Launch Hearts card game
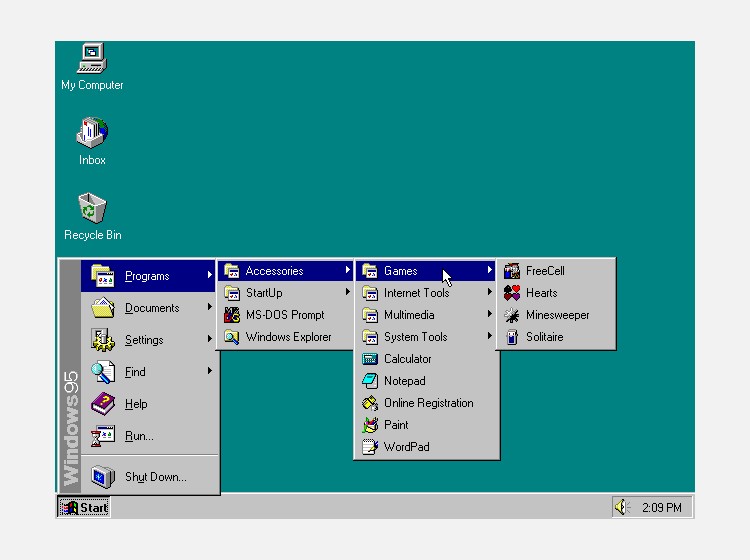Viewport: 750px width, 560px height. coord(556,293)
